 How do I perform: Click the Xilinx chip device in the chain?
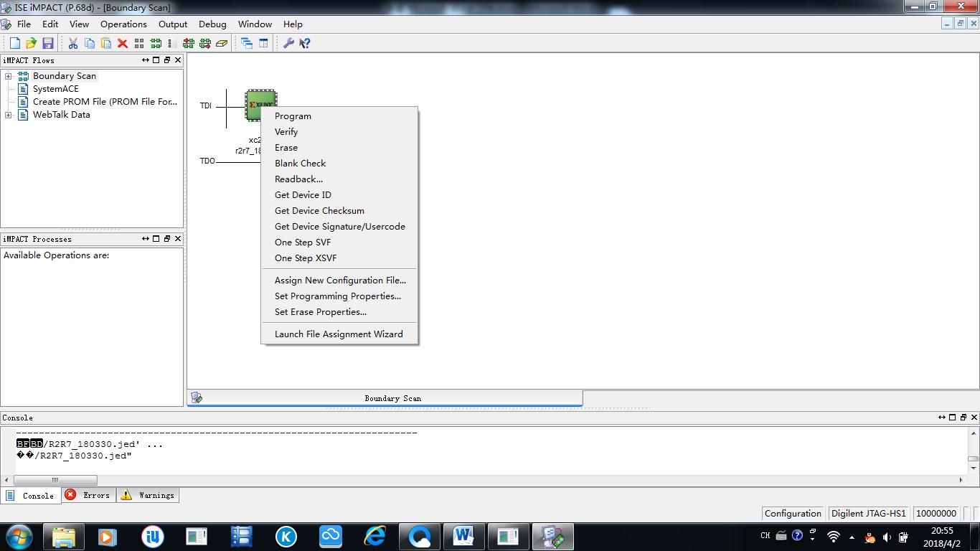pyautogui.click(x=261, y=105)
